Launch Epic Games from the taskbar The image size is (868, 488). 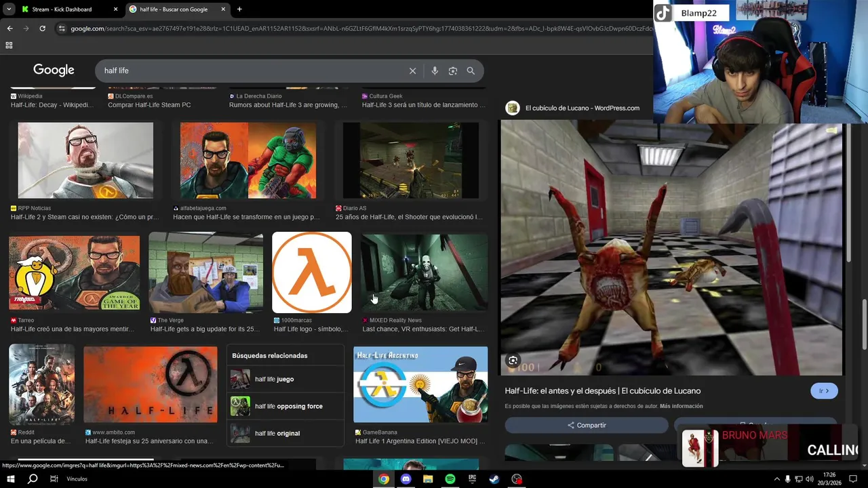pyautogui.click(x=472, y=479)
